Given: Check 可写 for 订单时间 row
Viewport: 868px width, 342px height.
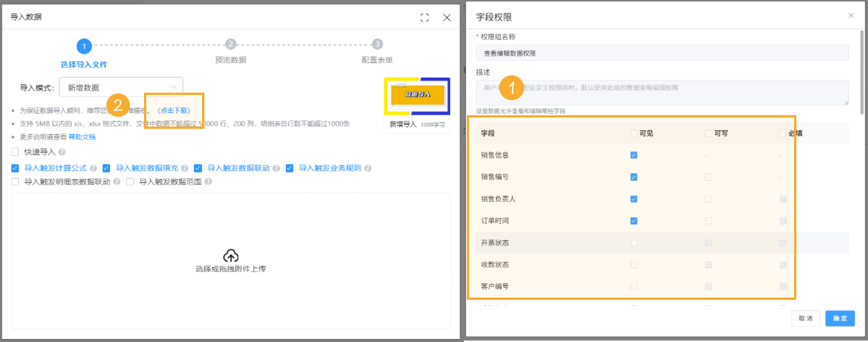Looking at the screenshot, I should 709,221.
